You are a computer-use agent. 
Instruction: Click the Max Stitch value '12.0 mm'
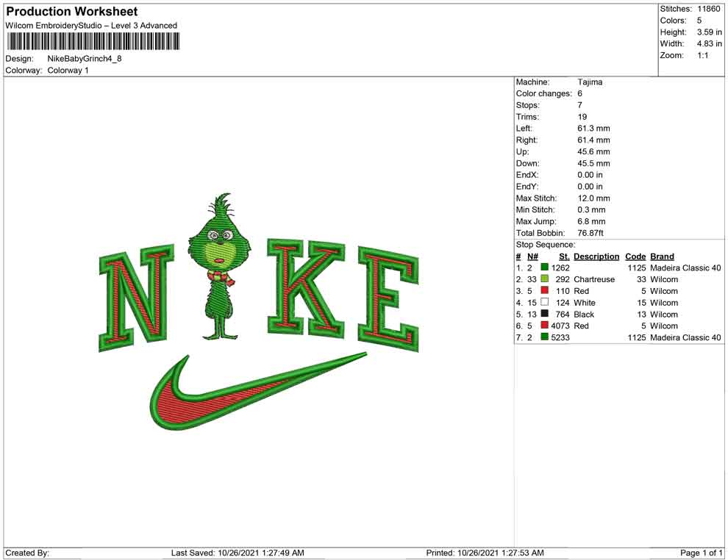[x=594, y=198]
